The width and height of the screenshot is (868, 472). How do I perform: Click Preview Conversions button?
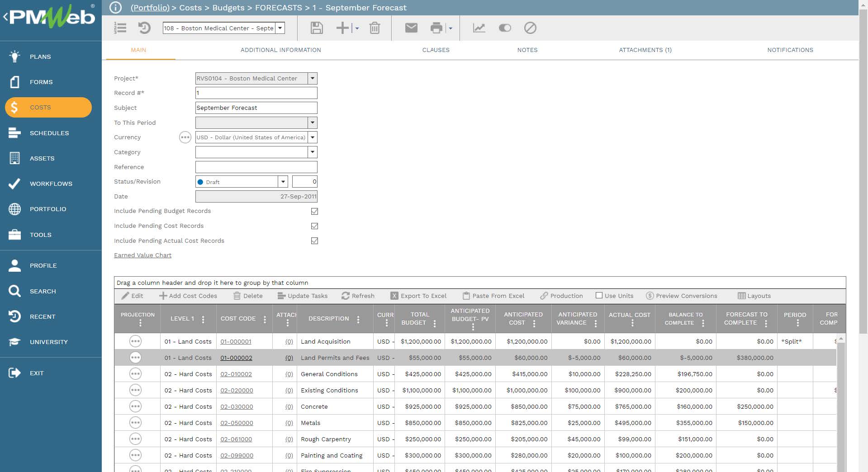click(682, 296)
